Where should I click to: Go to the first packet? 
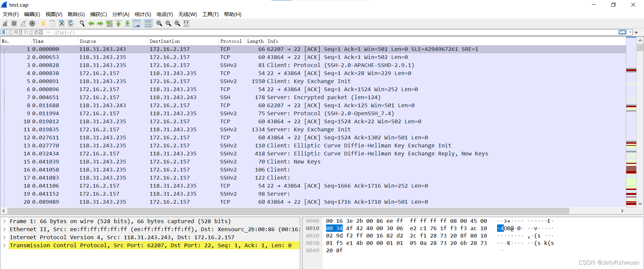[118, 23]
